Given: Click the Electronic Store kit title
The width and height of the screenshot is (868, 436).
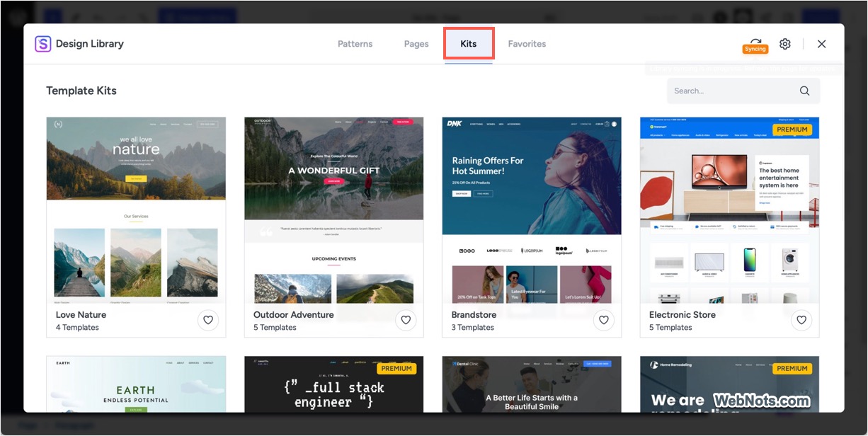Looking at the screenshot, I should point(683,314).
